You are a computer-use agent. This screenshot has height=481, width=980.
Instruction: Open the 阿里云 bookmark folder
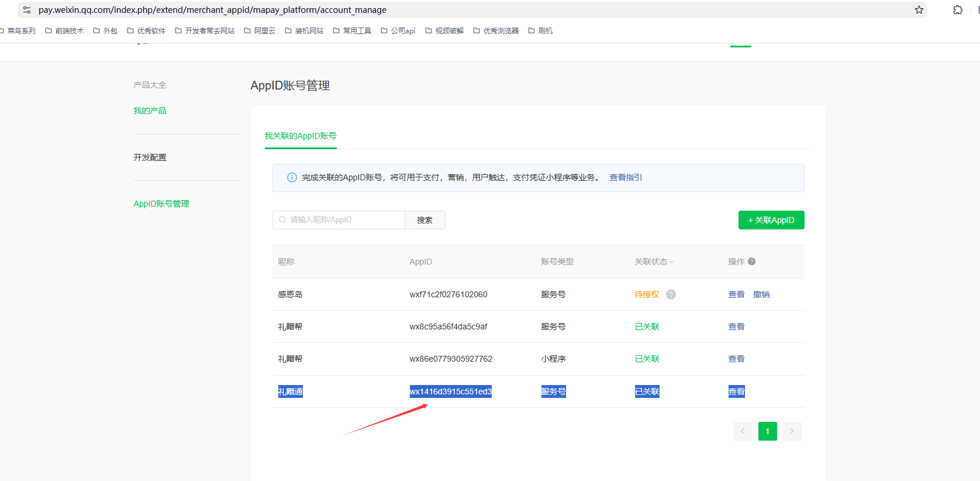[260, 31]
